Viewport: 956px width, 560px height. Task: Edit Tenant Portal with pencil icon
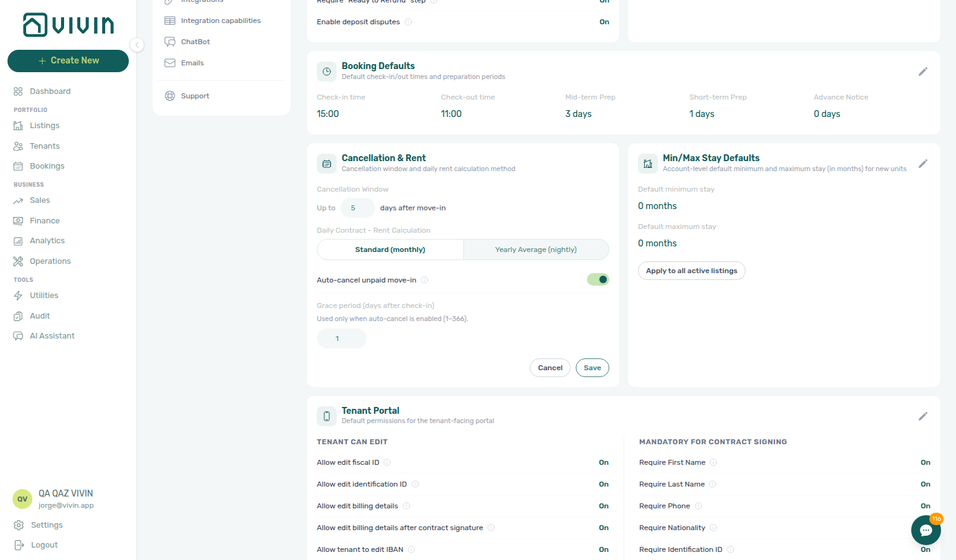pyautogui.click(x=923, y=416)
